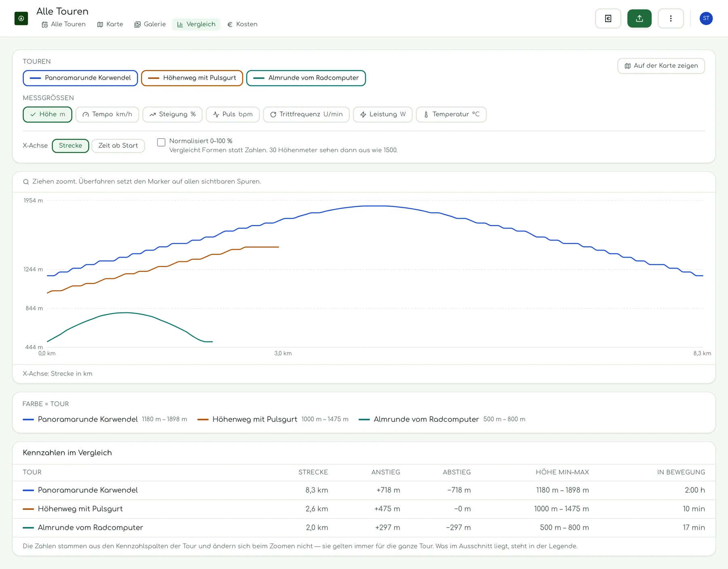Click the HÖHE MIN–MAX column header
728x569 pixels.
[562, 472]
